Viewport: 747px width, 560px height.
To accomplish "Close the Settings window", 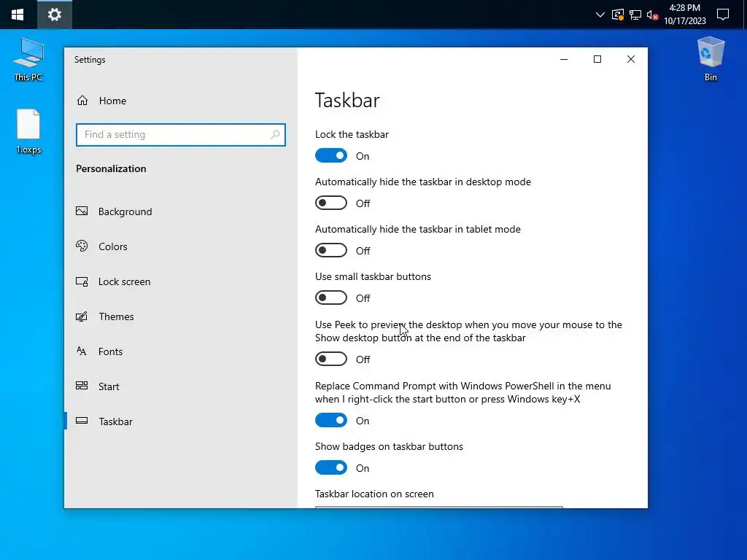I will tap(631, 59).
